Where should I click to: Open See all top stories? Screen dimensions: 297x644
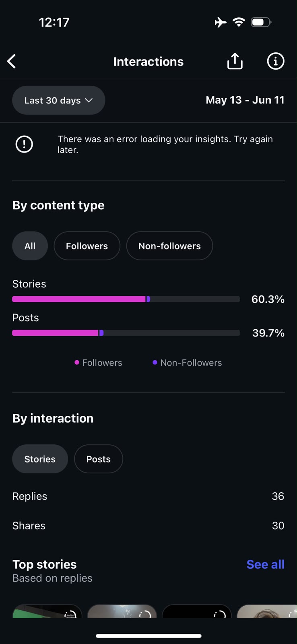tap(266, 564)
